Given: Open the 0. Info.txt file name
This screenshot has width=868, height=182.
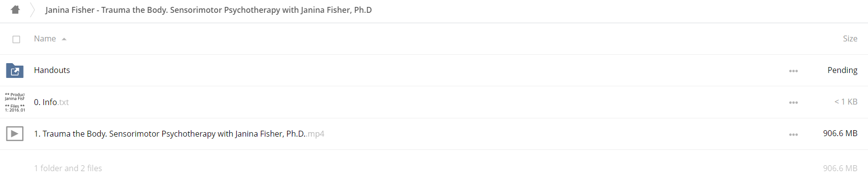Looking at the screenshot, I should (x=51, y=102).
